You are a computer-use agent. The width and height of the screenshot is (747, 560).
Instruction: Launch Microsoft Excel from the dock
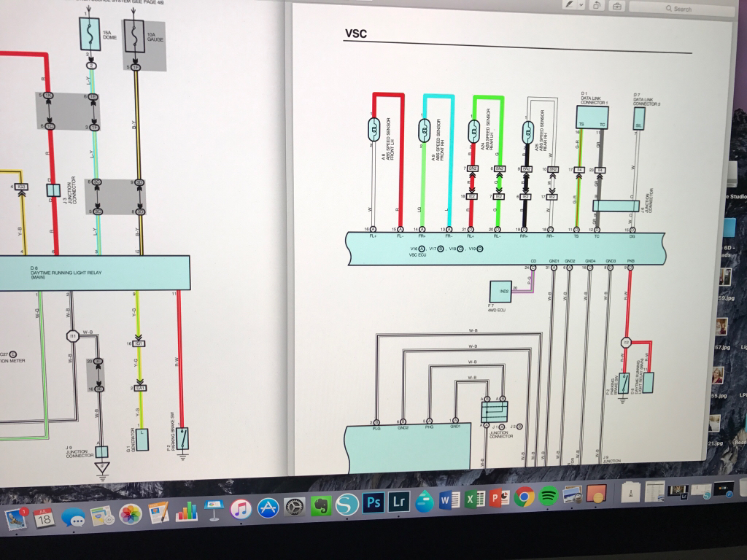coord(474,499)
